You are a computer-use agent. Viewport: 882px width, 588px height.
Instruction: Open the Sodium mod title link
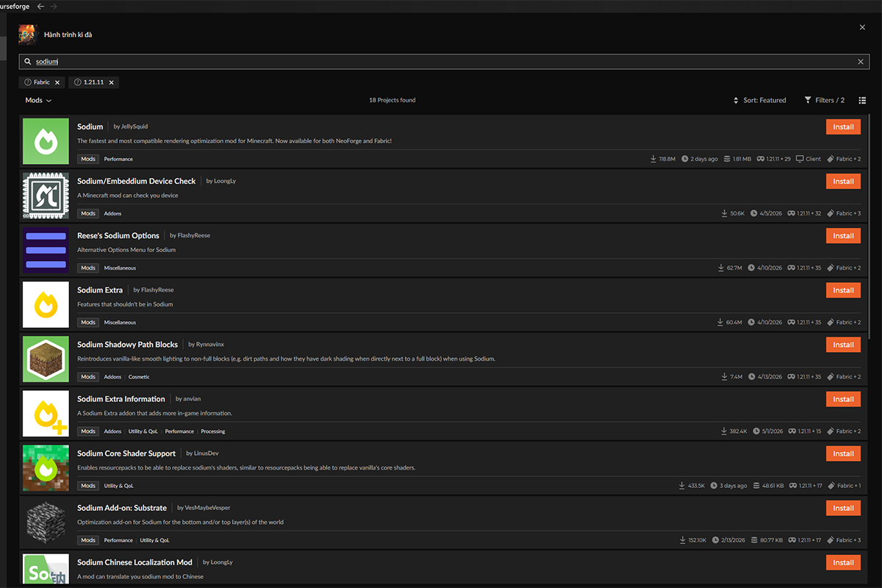pyautogui.click(x=90, y=126)
